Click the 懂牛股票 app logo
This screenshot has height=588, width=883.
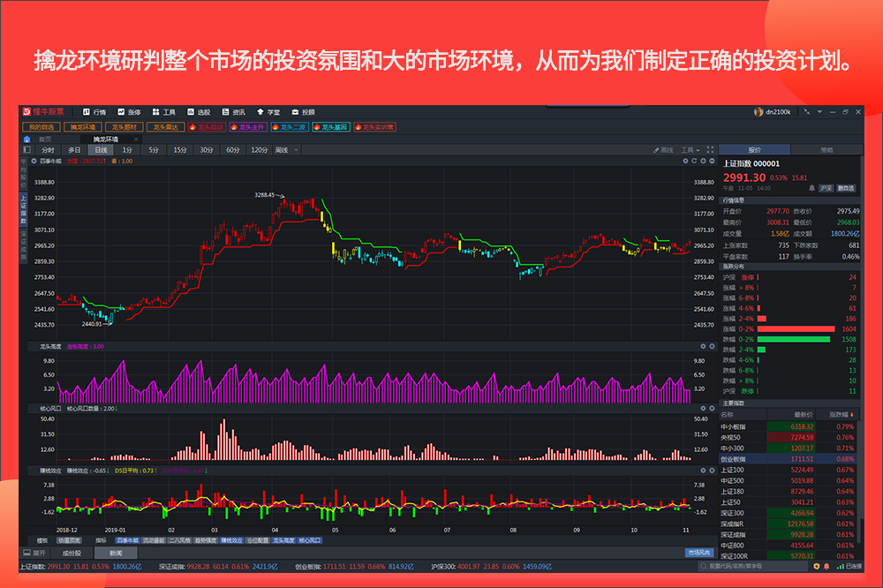pyautogui.click(x=43, y=111)
